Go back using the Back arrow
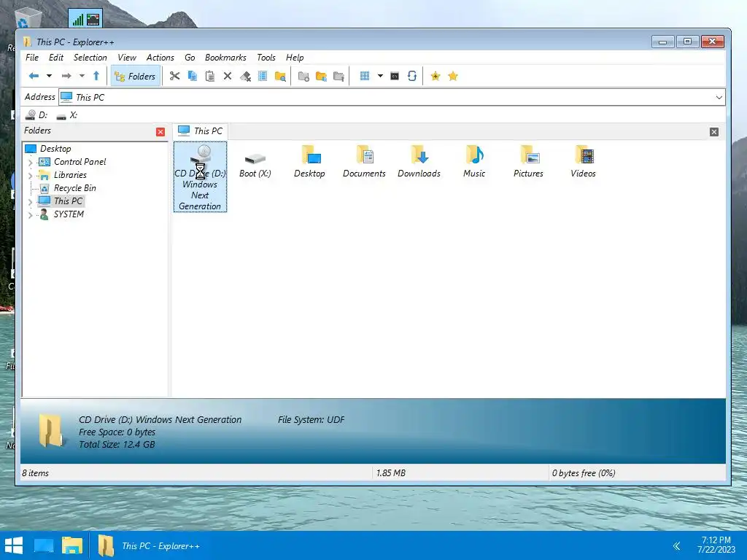Viewport: 747px width, 560px height. (34, 76)
